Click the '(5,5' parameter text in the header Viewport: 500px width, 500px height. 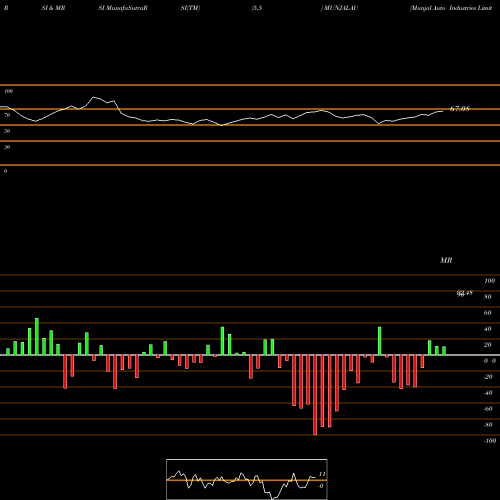(257, 8)
